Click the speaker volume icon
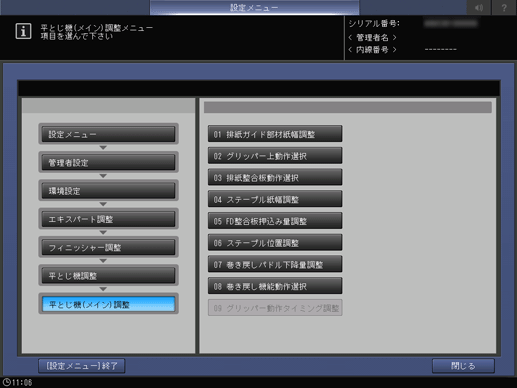 pos(479,7)
